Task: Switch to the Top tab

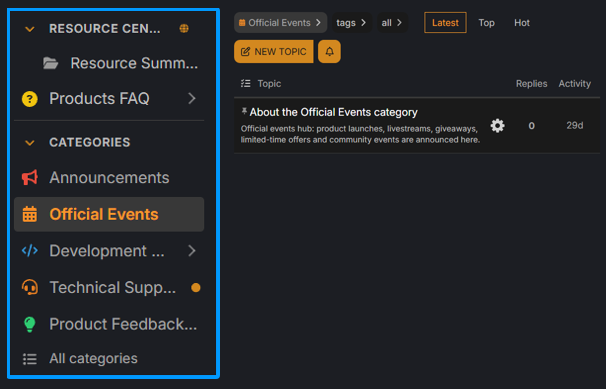Action: pyautogui.click(x=487, y=23)
